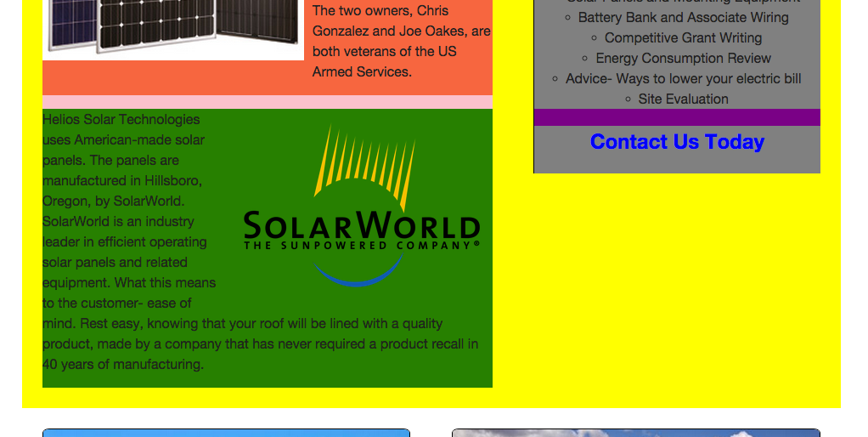Click the bullet marker beside Site Evaluation
The height and width of the screenshot is (437, 868).
[x=628, y=99]
